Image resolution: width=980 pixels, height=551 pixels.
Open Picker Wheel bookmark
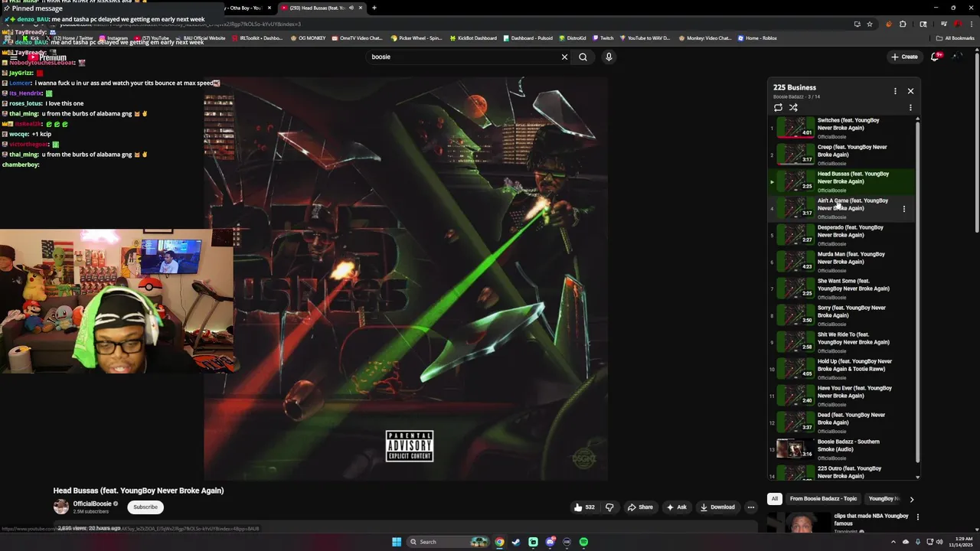[x=416, y=37]
